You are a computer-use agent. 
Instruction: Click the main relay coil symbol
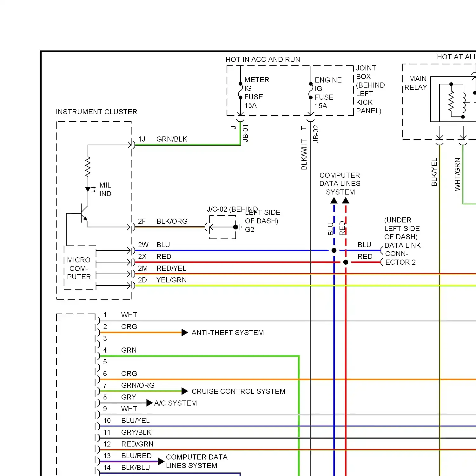[x=464, y=103]
